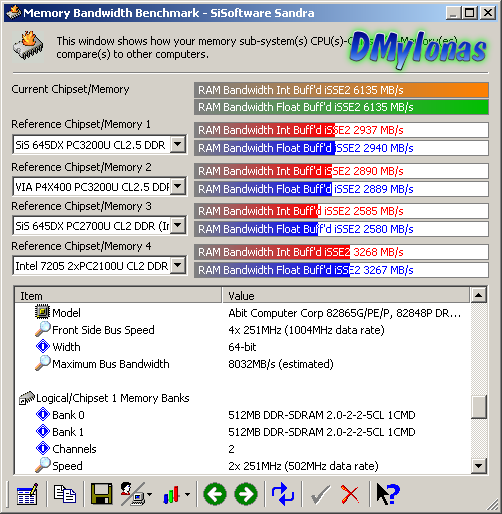Open Reference Chipset/Memory 2 dropdown (VIA P4X400)

click(x=178, y=186)
